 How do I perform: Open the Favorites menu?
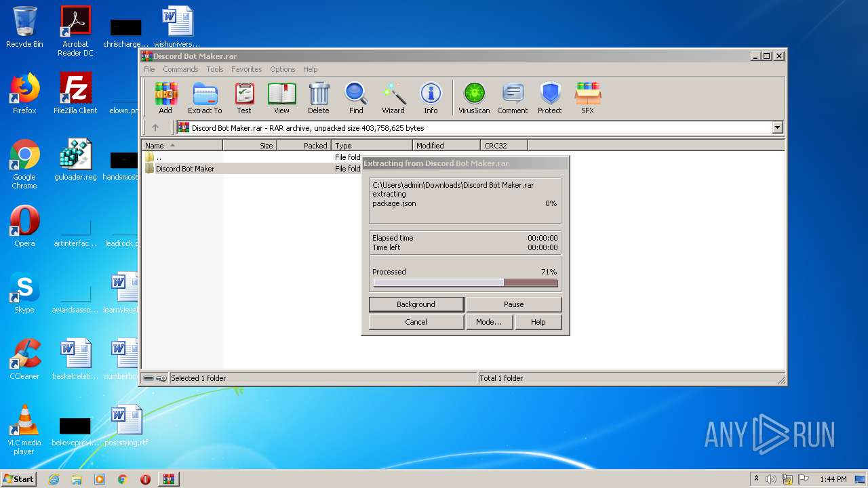[246, 69]
